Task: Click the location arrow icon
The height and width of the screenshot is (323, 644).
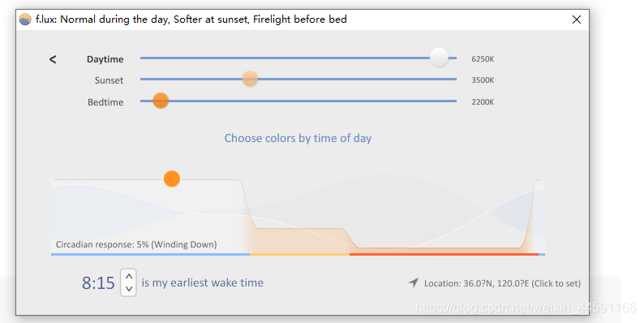Action: coord(414,282)
